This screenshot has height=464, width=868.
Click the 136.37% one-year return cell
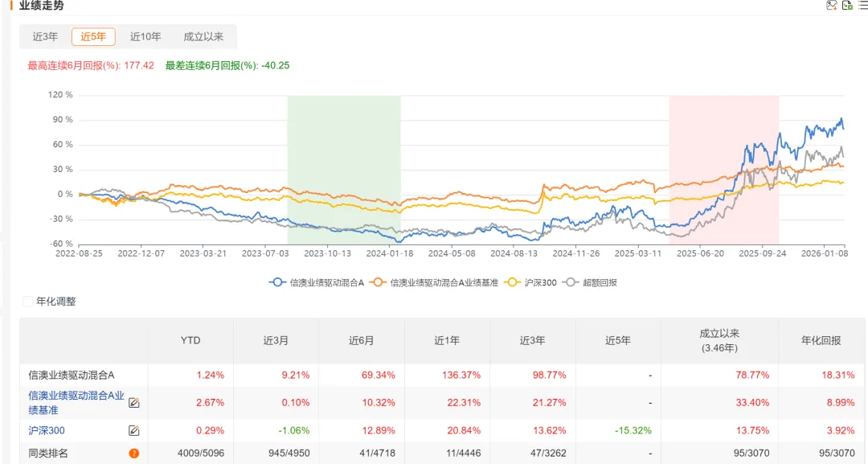(461, 375)
